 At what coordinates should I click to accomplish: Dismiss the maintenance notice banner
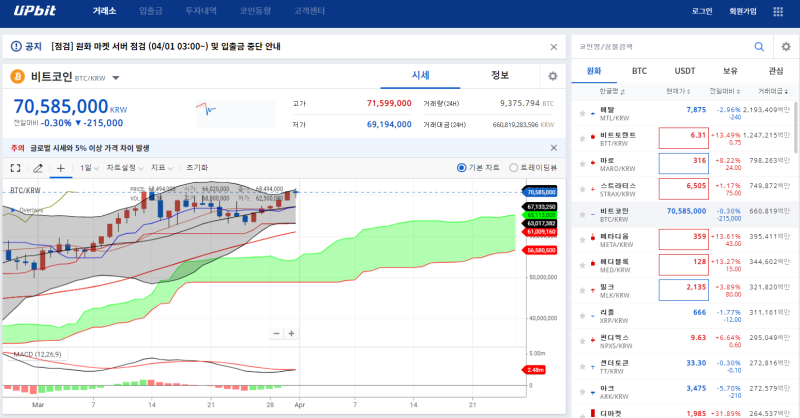click(x=554, y=47)
